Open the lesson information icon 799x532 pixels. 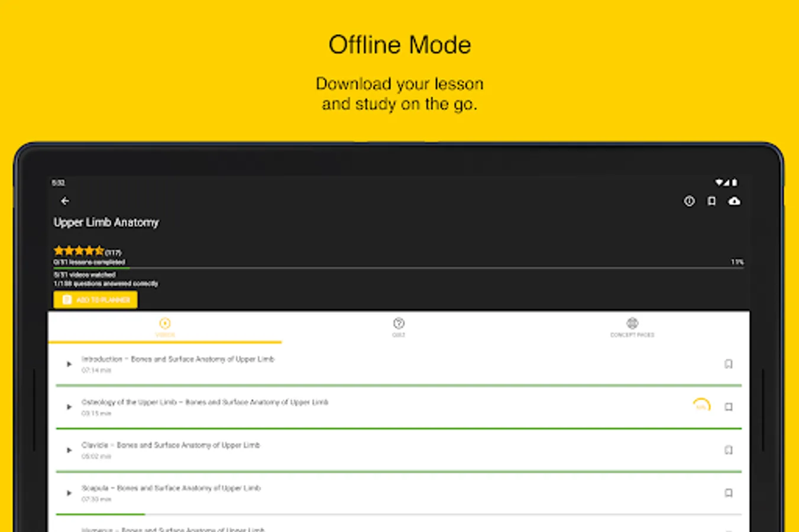[689, 201]
